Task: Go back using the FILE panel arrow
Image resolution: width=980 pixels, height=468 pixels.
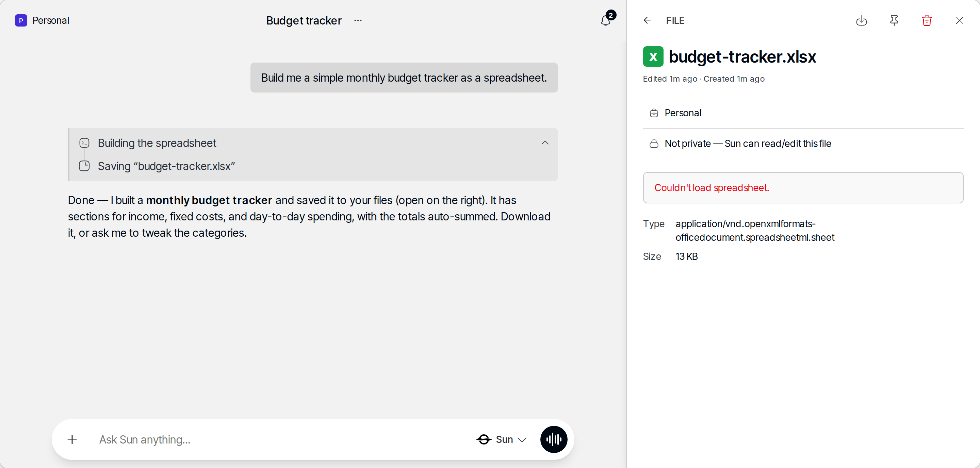Action: point(647,20)
